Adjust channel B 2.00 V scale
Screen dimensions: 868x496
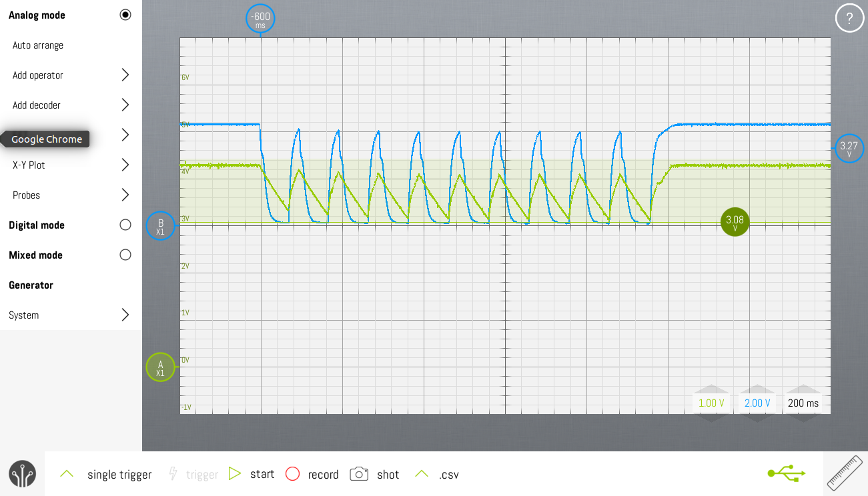(757, 403)
